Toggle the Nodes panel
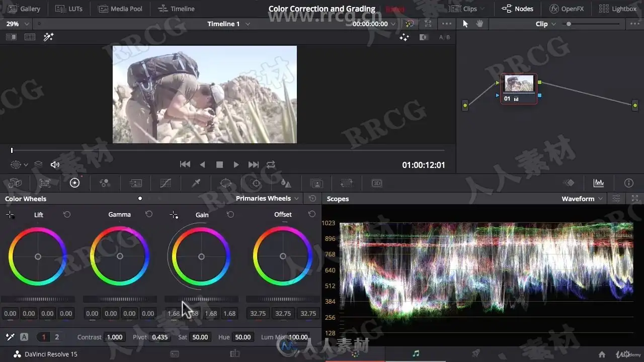The width and height of the screenshot is (644, 362). coord(517,9)
